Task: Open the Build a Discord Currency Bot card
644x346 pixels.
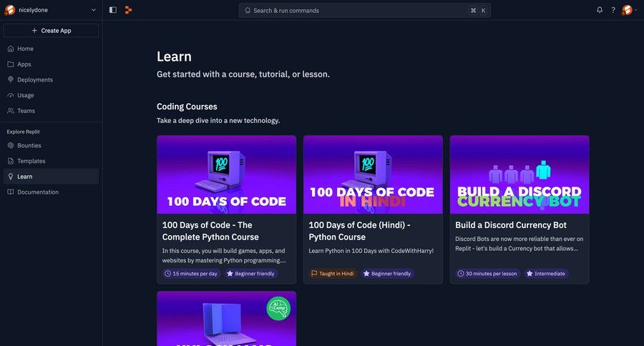Action: (519, 209)
